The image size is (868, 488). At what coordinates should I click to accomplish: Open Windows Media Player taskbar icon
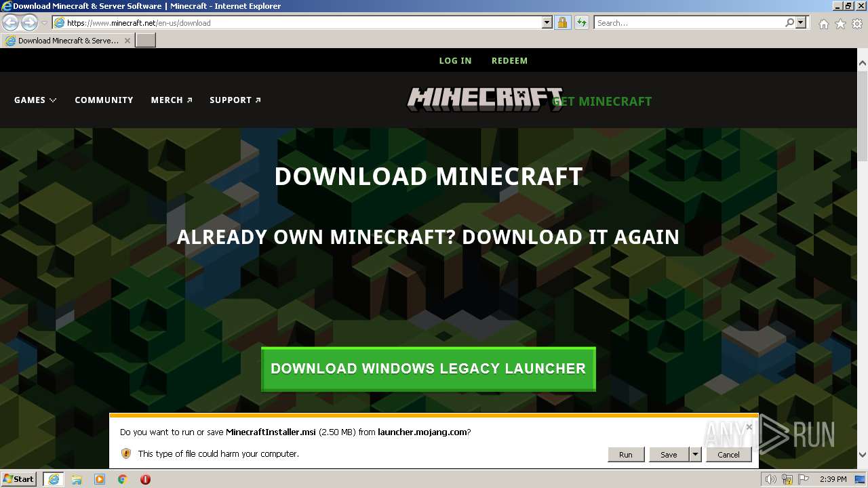coord(100,479)
